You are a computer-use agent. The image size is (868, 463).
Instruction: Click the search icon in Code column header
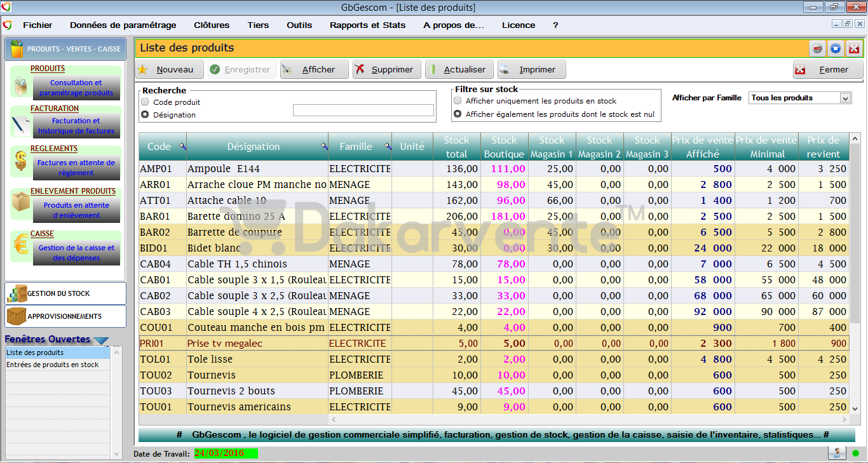pos(183,147)
